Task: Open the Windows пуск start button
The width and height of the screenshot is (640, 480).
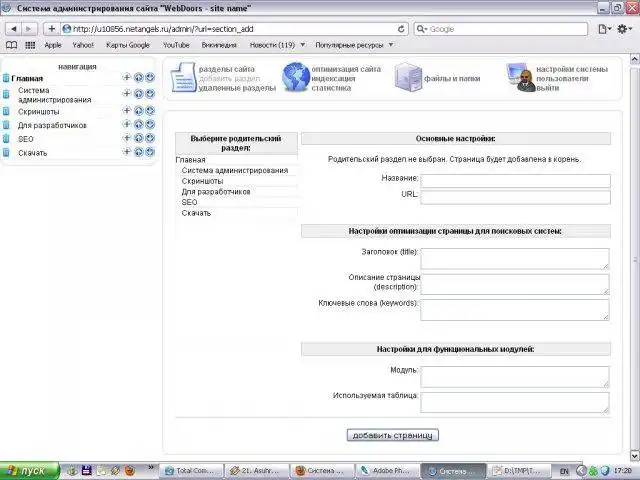Action: click(29, 471)
